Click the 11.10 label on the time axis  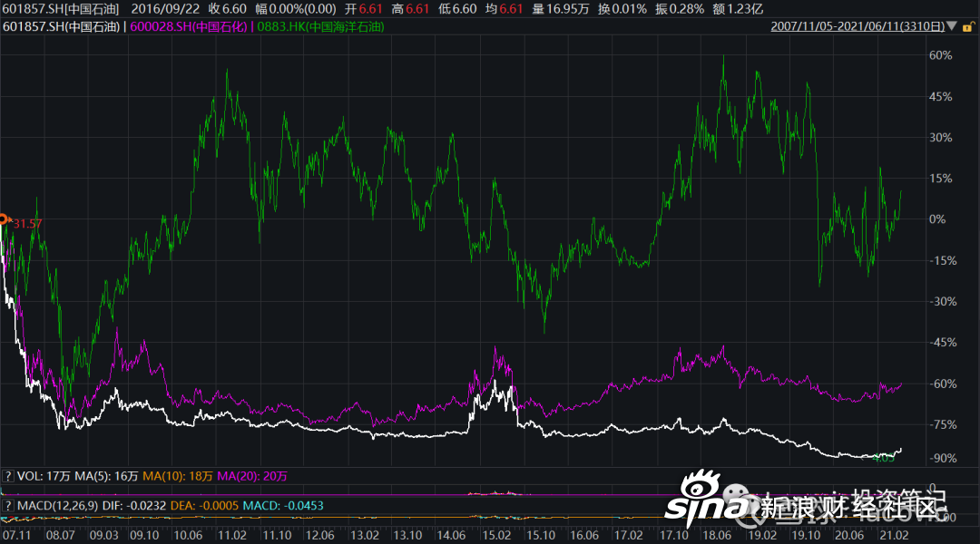tap(277, 535)
